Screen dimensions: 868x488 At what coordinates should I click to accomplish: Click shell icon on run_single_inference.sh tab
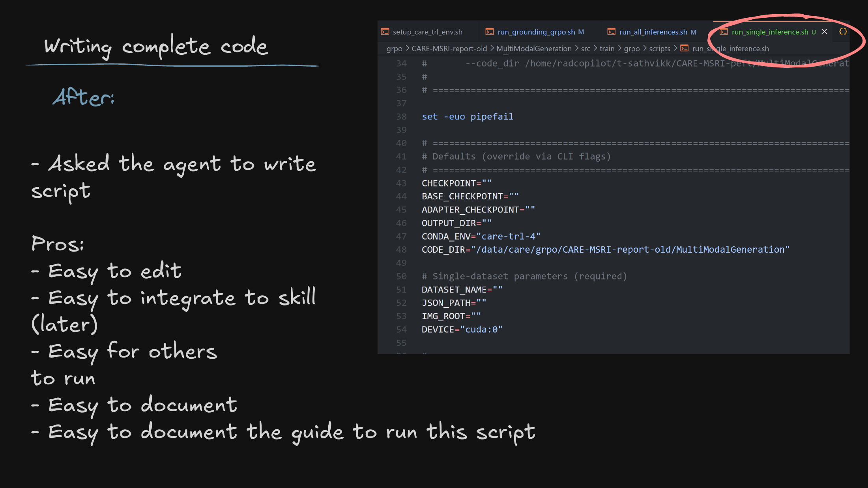click(x=724, y=32)
